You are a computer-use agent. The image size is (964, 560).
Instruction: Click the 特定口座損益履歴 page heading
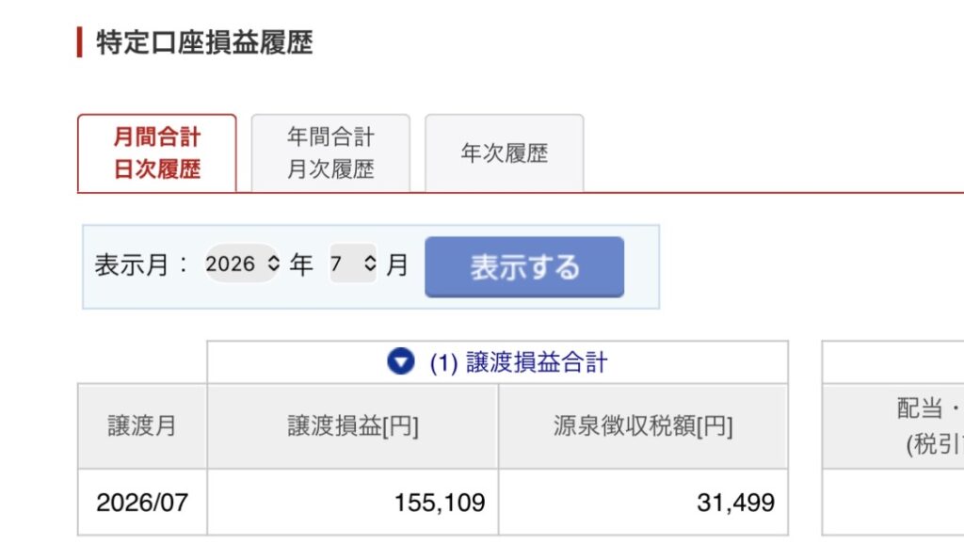pyautogui.click(x=204, y=42)
